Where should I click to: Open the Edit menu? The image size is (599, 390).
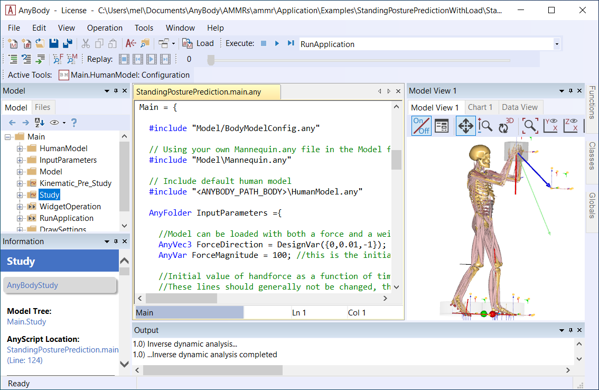[x=39, y=28]
